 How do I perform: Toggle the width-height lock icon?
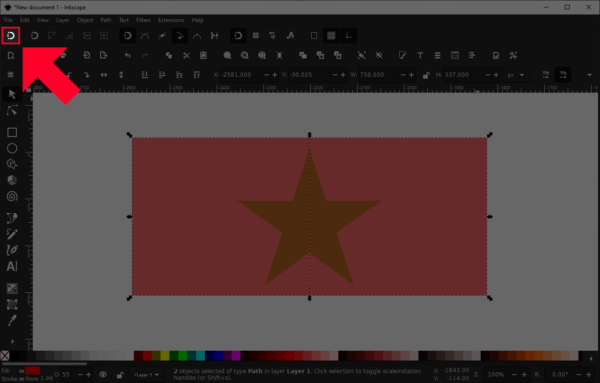tap(426, 75)
